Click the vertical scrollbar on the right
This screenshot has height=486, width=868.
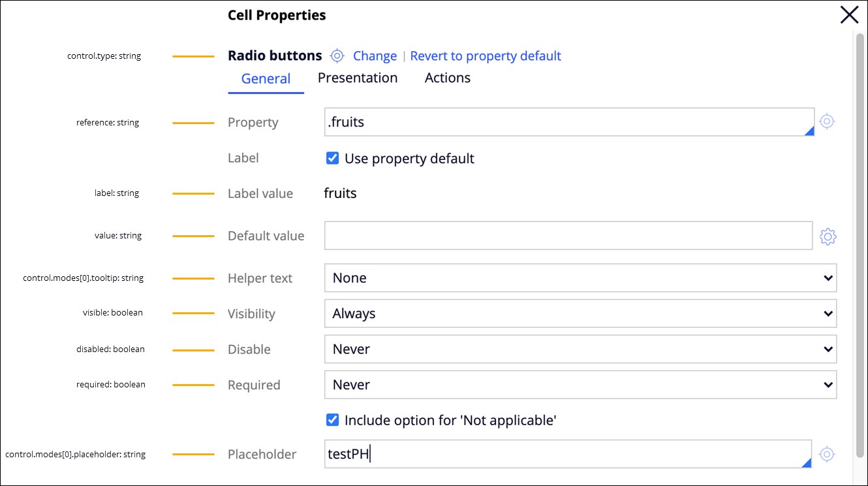pyautogui.click(x=860, y=235)
